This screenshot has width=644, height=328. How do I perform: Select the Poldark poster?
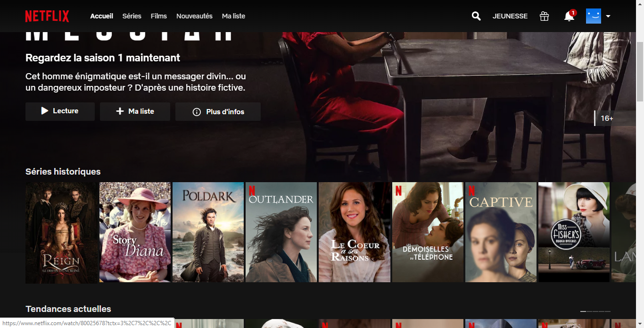tap(208, 232)
